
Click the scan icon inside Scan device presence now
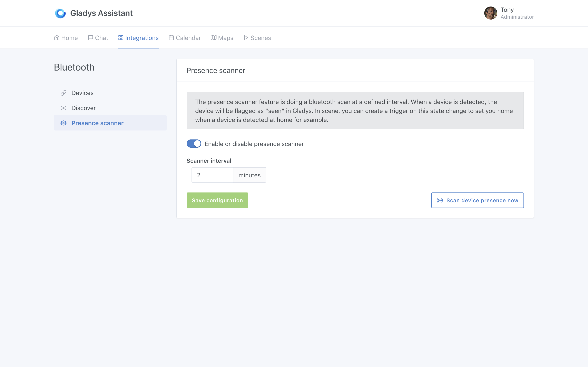coord(440,200)
